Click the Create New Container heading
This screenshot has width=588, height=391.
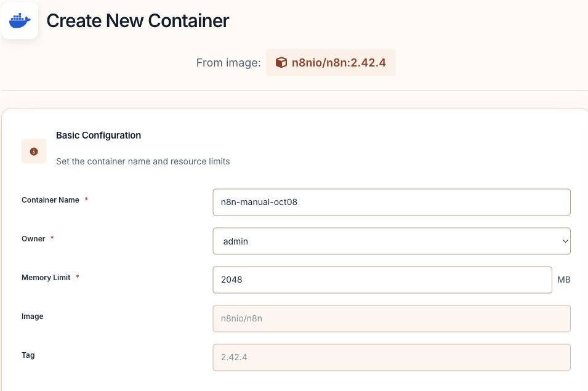(x=138, y=20)
